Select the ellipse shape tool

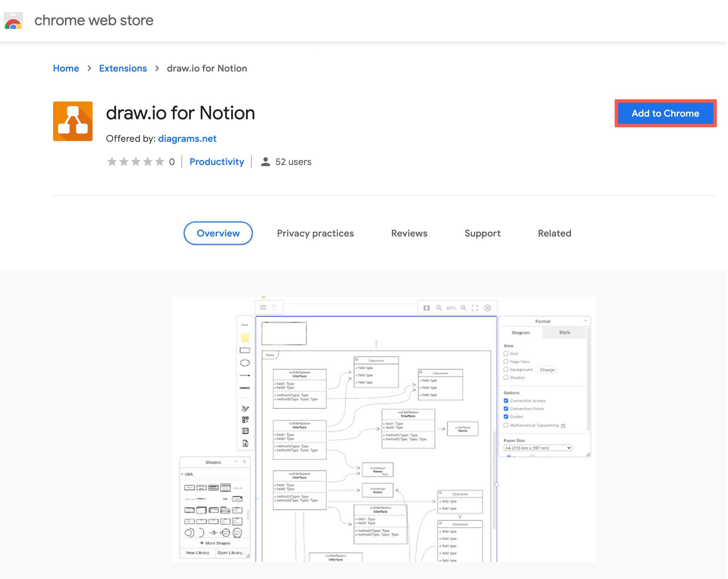[245, 362]
